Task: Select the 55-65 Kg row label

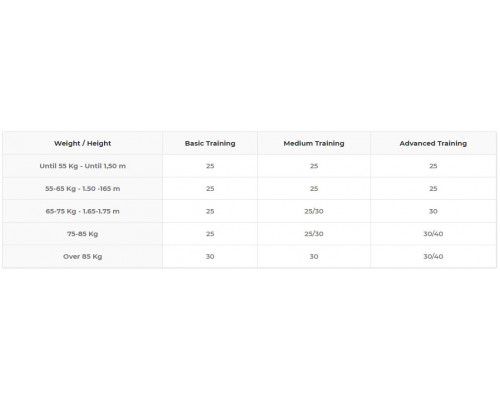Action: point(83,189)
